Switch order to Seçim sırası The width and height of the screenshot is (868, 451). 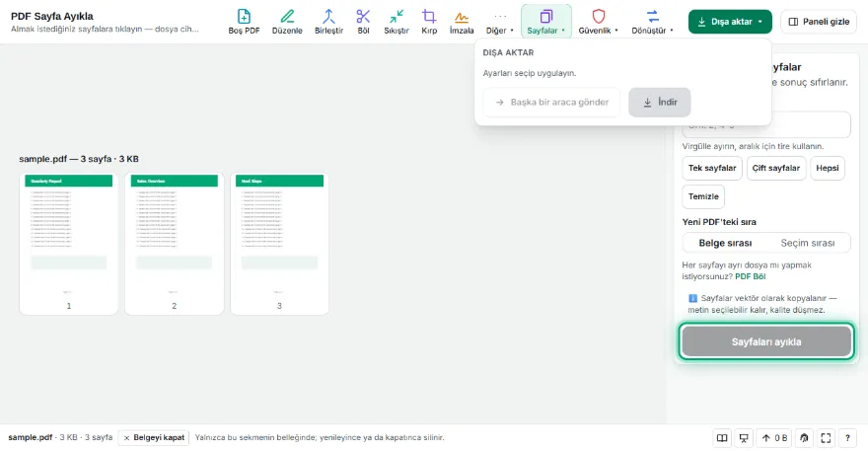pos(808,243)
